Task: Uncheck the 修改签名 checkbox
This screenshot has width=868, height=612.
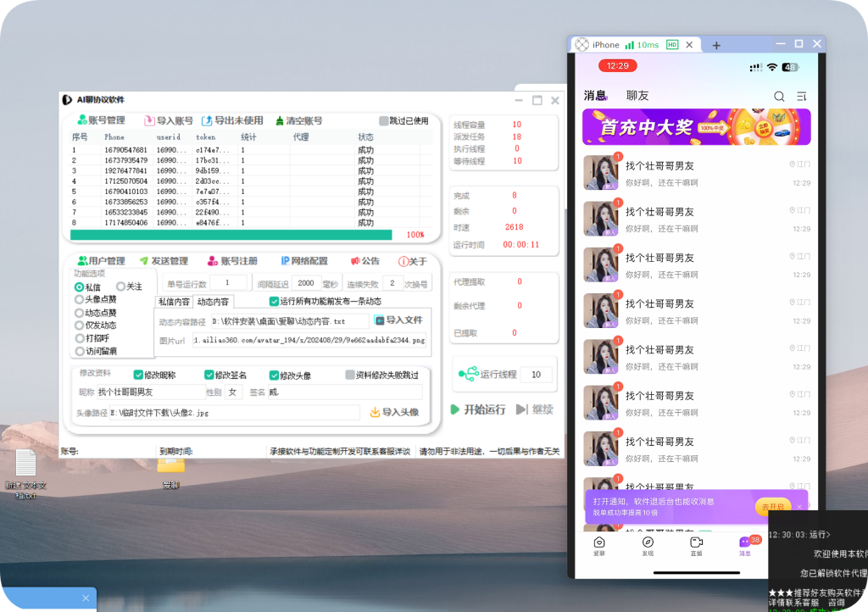Action: (209, 376)
